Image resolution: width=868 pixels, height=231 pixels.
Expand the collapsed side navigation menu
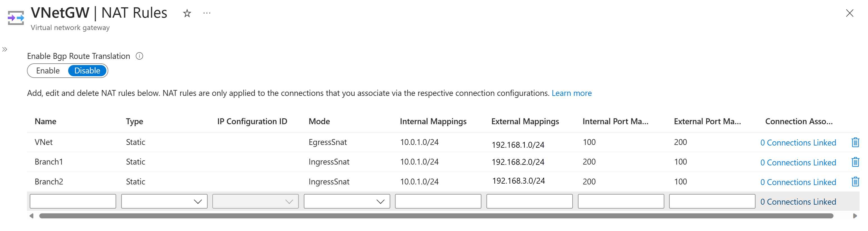(x=5, y=50)
